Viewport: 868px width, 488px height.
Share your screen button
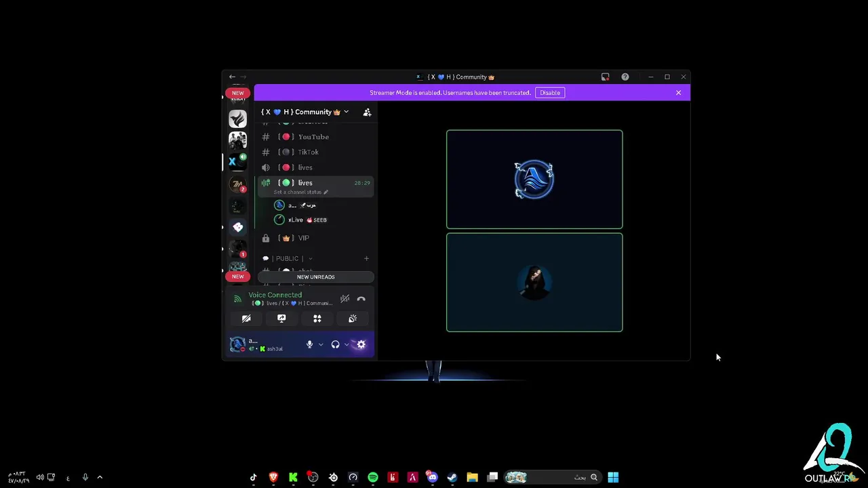click(x=281, y=319)
